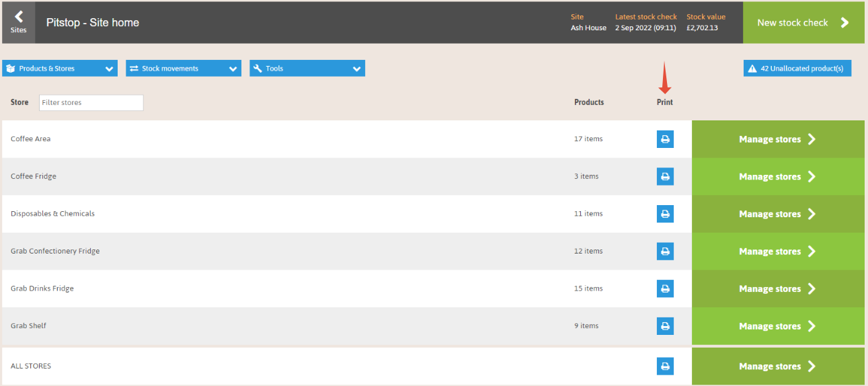868x386 pixels.
Task: Start a New stock check
Action: [803, 23]
